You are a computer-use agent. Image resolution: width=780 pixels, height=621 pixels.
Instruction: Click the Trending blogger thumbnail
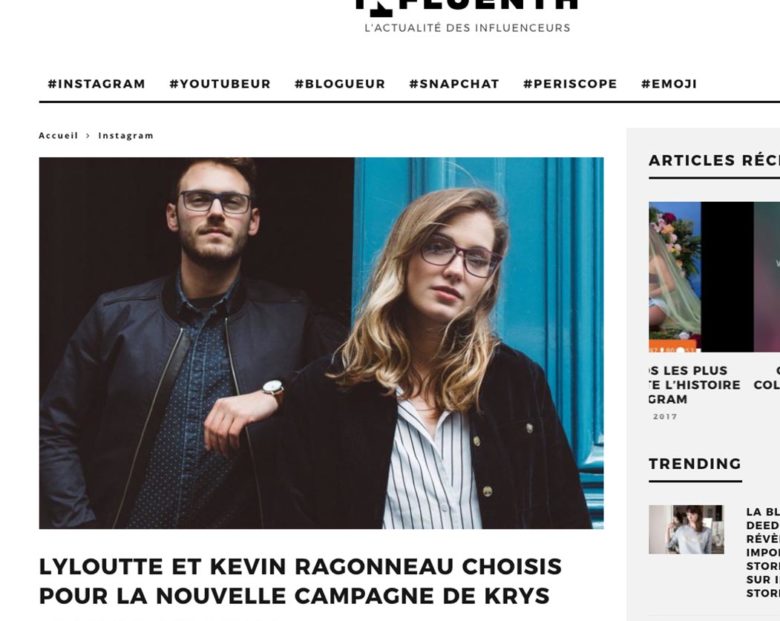tap(686, 529)
